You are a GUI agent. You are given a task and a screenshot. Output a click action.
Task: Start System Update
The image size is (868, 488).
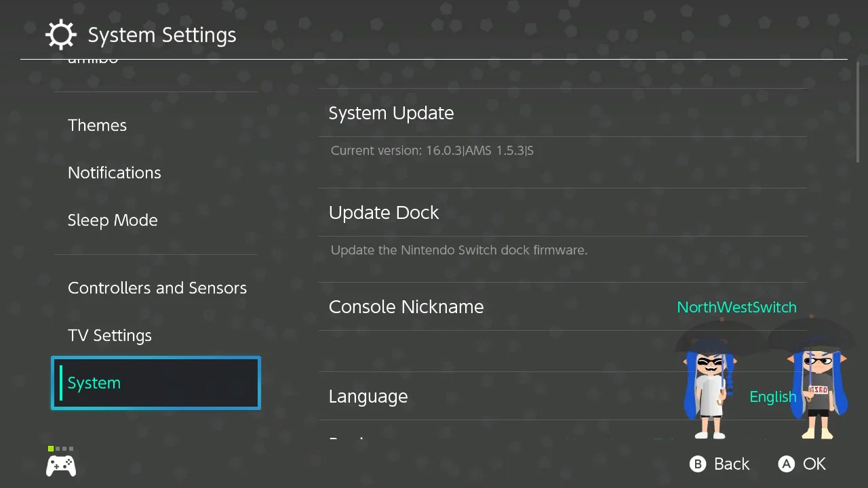point(563,113)
